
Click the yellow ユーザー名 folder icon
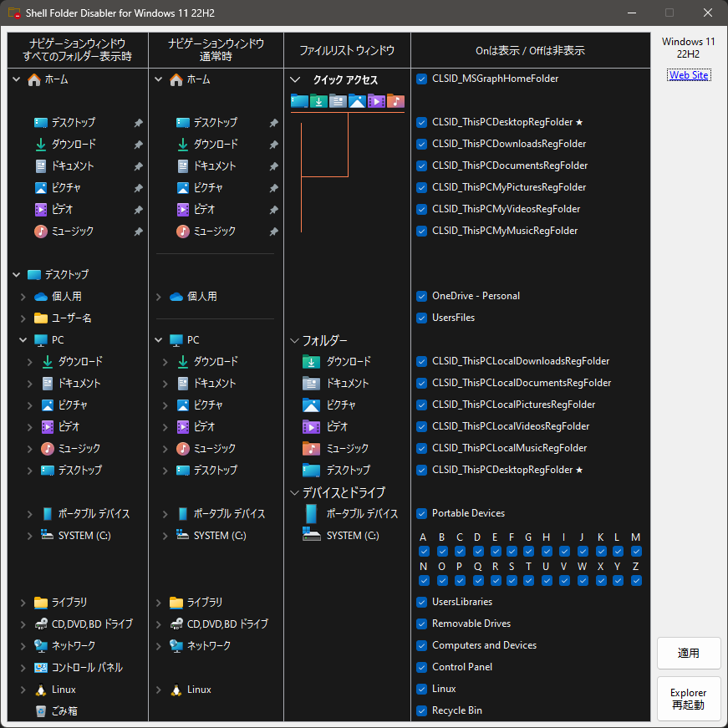[41, 318]
